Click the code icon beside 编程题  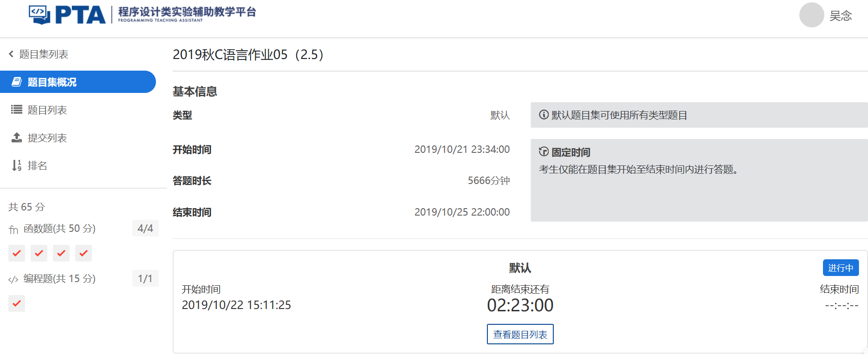pos(13,279)
